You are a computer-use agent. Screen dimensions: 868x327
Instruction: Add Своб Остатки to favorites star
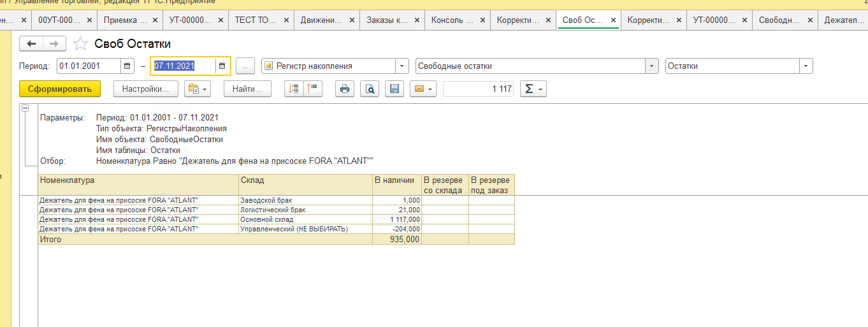pos(80,44)
